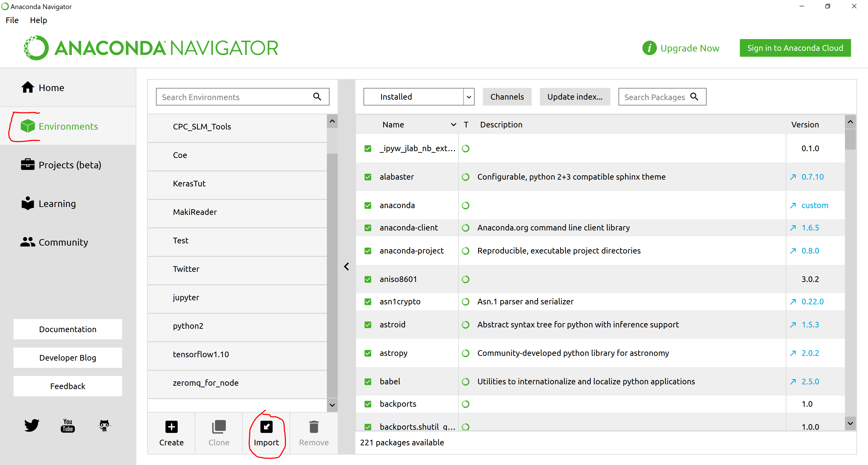Open the File menu
This screenshot has width=868, height=465.
click(12, 20)
